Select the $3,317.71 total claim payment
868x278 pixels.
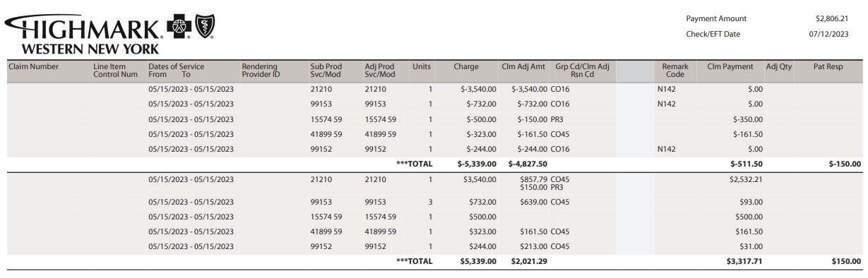point(744,261)
